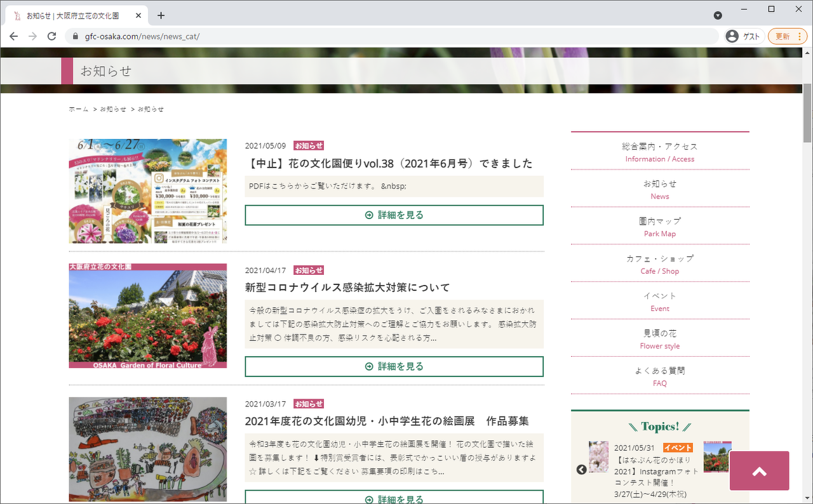Click the scroll-to-top arrow button
This screenshot has height=504, width=813.
click(x=759, y=471)
